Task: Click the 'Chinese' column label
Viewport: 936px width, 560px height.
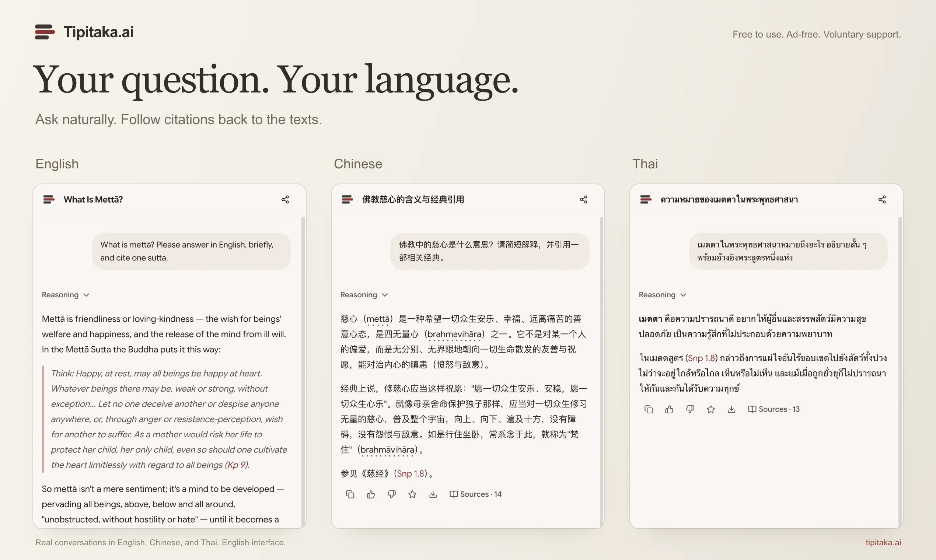Action: (358, 164)
